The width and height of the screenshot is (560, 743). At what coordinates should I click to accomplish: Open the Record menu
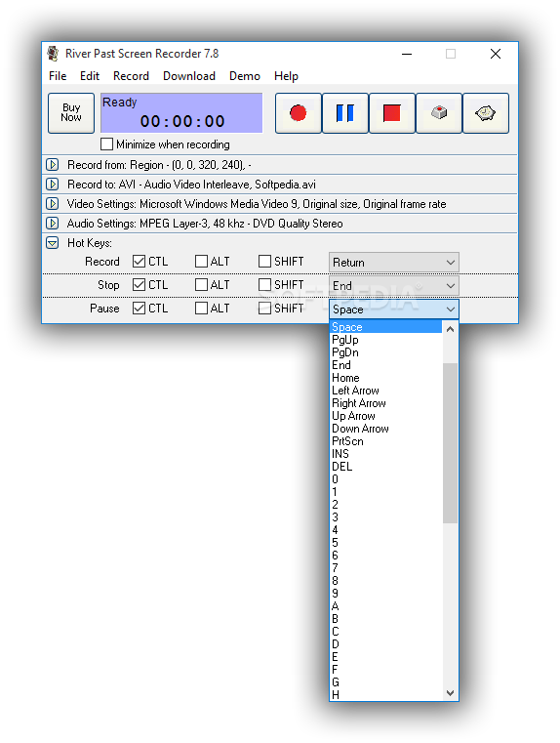coord(131,76)
